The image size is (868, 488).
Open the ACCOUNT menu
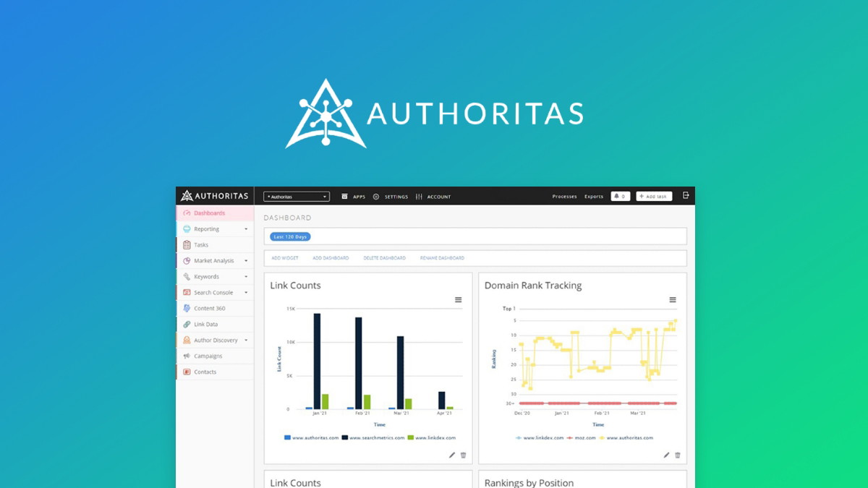click(x=433, y=197)
